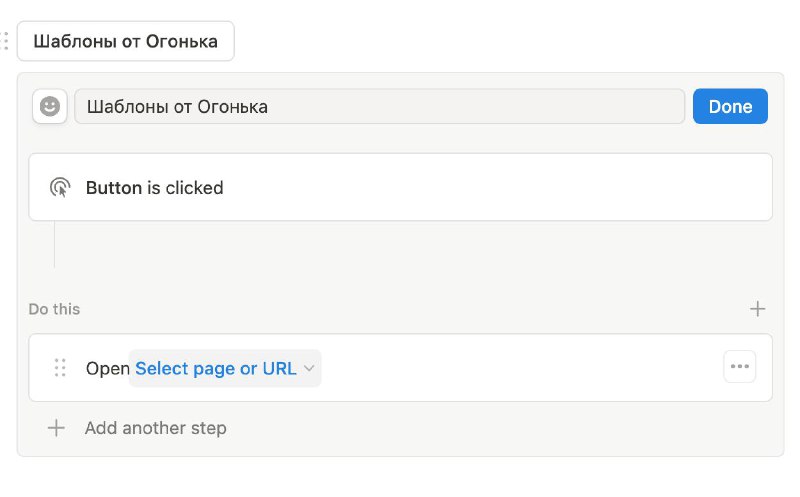Click Add another step
The image size is (800, 497).
click(x=156, y=428)
